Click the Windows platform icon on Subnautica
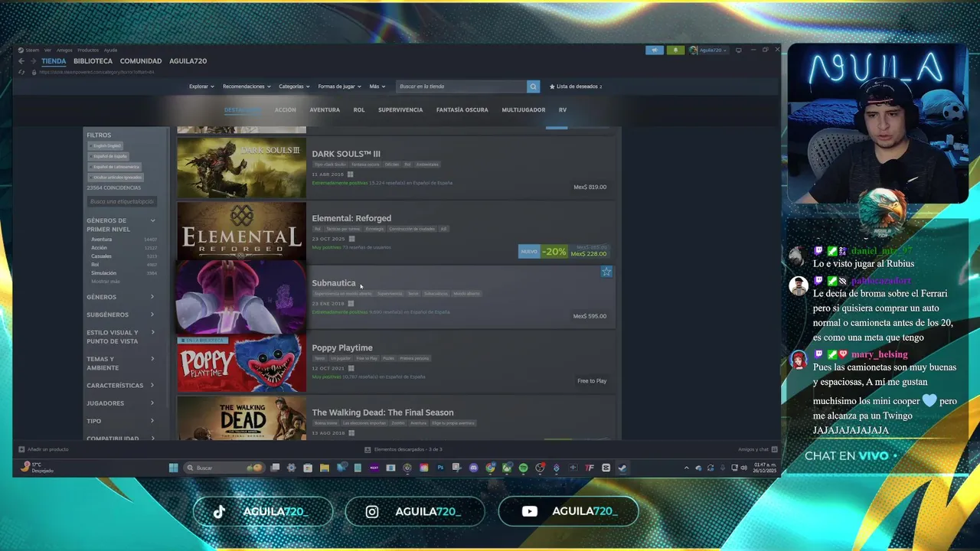Image resolution: width=980 pixels, height=551 pixels. click(351, 304)
